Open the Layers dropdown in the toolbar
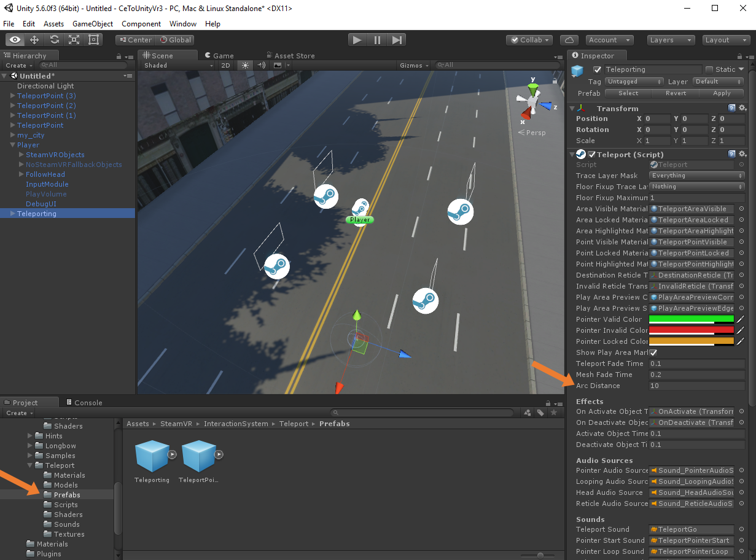This screenshot has width=756, height=560. [x=671, y=40]
